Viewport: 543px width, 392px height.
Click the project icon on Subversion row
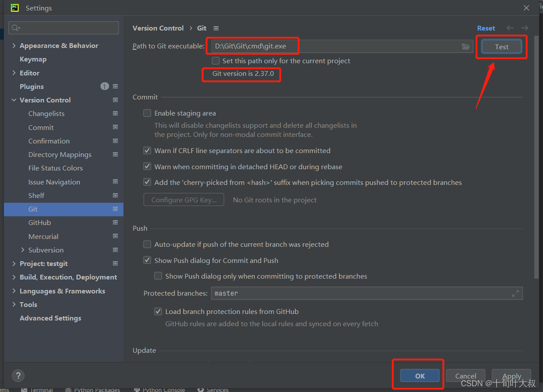pos(115,250)
